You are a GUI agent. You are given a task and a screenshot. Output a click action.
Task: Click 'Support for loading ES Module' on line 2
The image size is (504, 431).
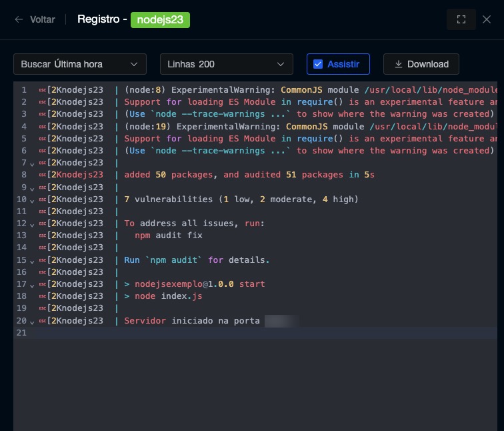199,102
